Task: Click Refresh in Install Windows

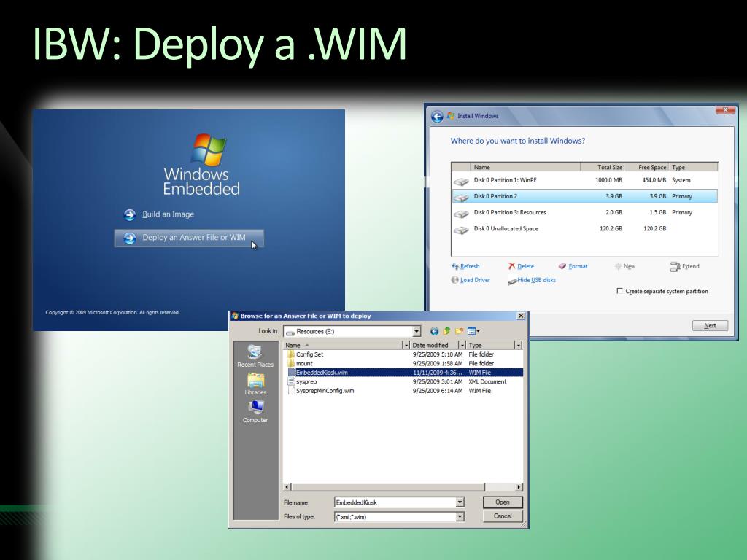Action: tap(465, 266)
